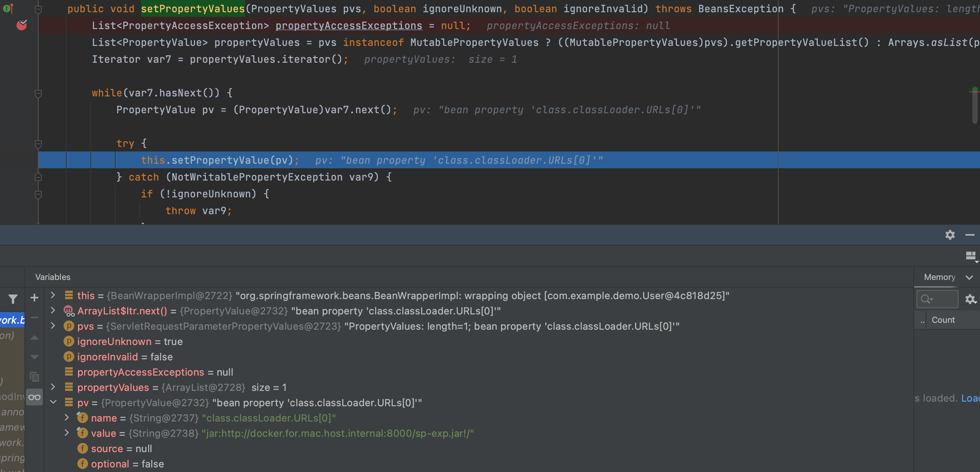The height and width of the screenshot is (472, 980).
Task: Click the method return icon for ArrayList$Itr.next()
Action: [69, 311]
